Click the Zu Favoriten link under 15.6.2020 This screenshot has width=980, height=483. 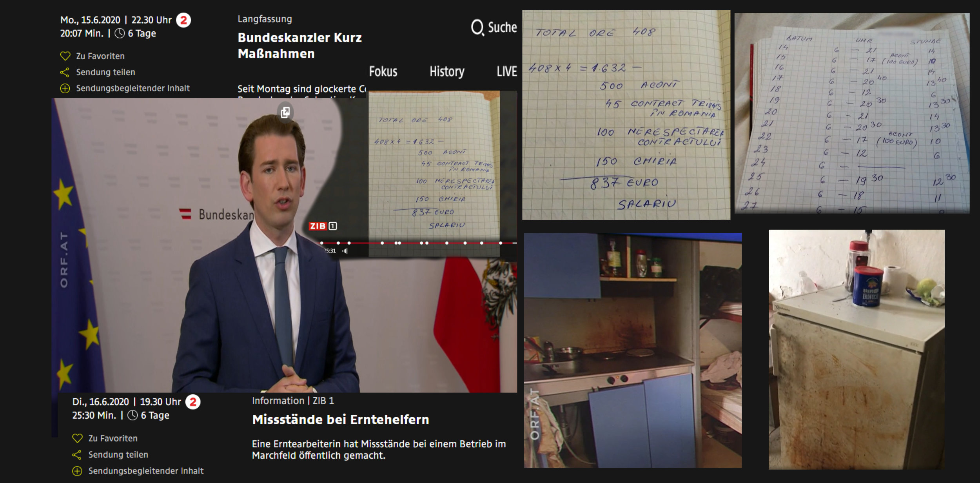tap(100, 56)
